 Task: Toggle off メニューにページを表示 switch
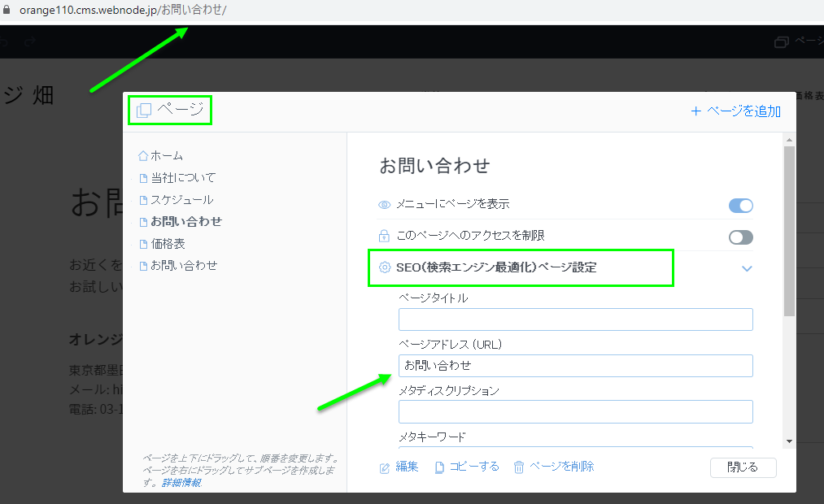pos(741,206)
